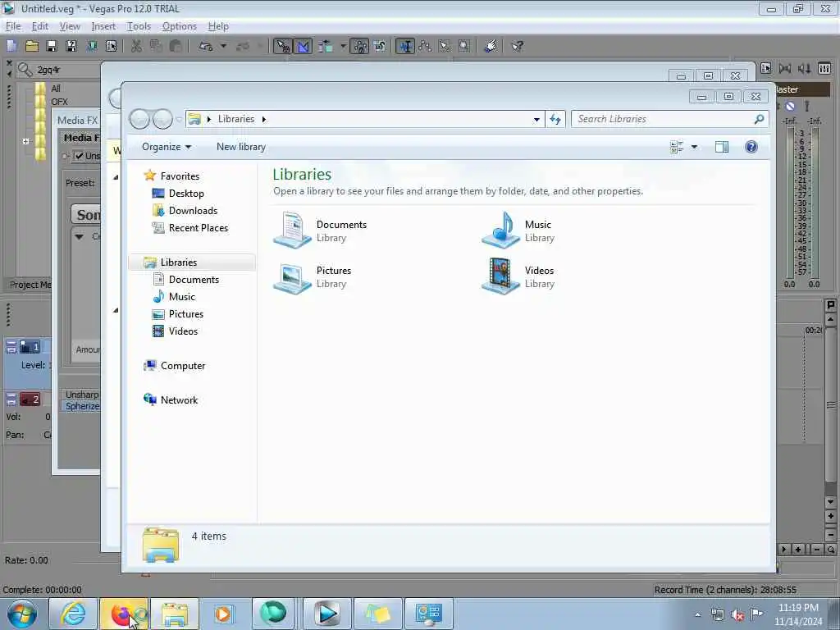This screenshot has width=840, height=630.
Task: Click the New library button
Action: (x=241, y=147)
